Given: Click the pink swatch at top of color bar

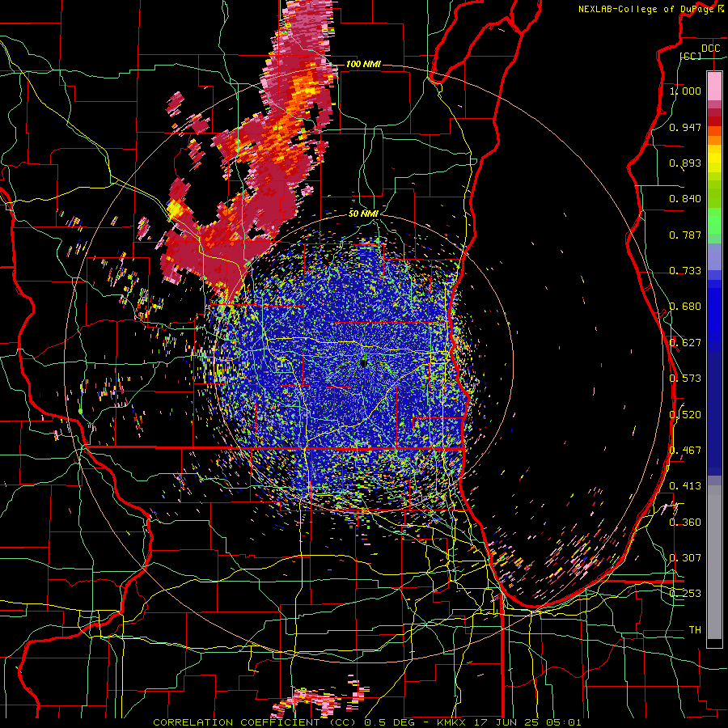Looking at the screenshot, I should [714, 86].
